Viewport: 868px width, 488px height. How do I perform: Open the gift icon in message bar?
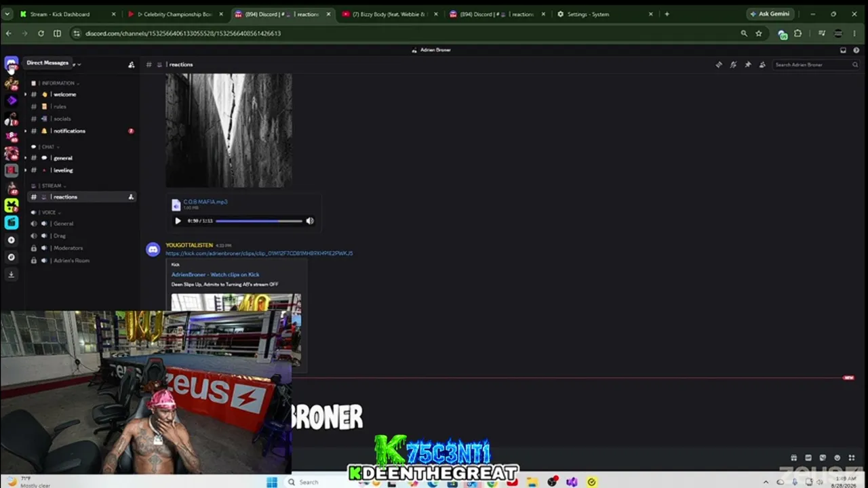coord(793,458)
